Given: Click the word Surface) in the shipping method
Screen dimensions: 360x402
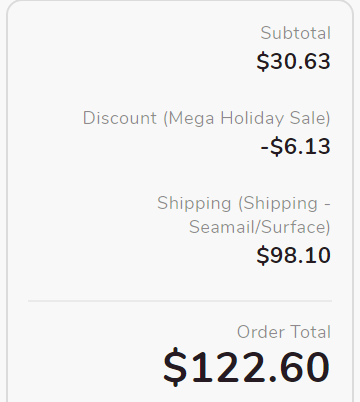Looking at the screenshot, I should coord(295,228).
